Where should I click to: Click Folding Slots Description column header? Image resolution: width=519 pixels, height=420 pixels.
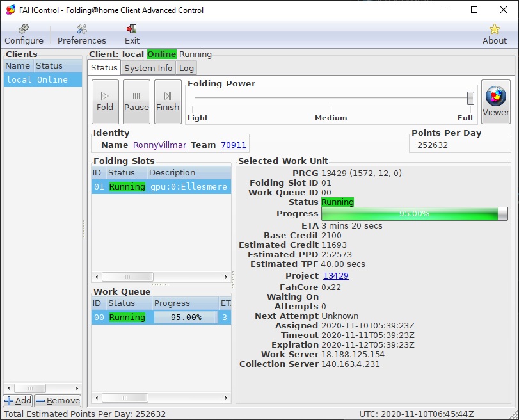pyautogui.click(x=189, y=173)
